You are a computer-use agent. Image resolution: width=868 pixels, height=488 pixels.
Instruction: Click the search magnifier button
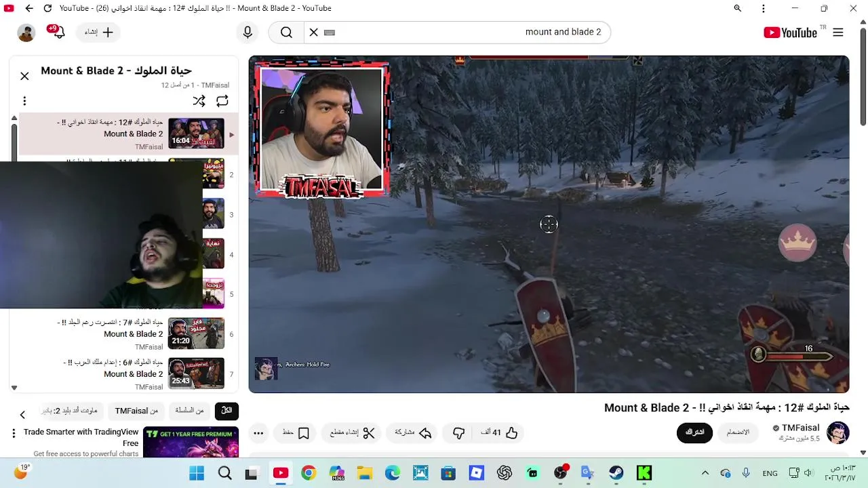point(286,33)
